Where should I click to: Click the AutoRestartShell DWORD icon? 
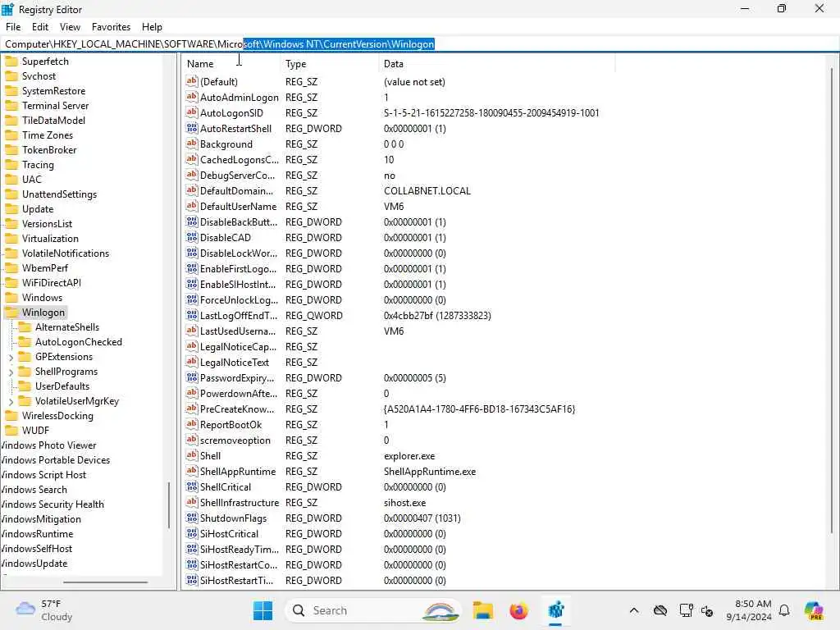point(192,128)
